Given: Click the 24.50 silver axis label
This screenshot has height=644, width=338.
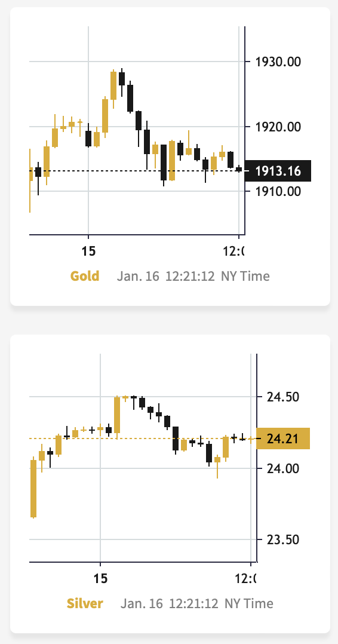Looking at the screenshot, I should click(x=284, y=397).
